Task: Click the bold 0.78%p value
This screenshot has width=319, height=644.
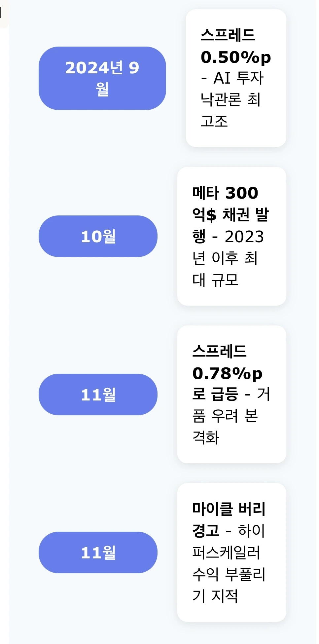Action: pos(227,373)
